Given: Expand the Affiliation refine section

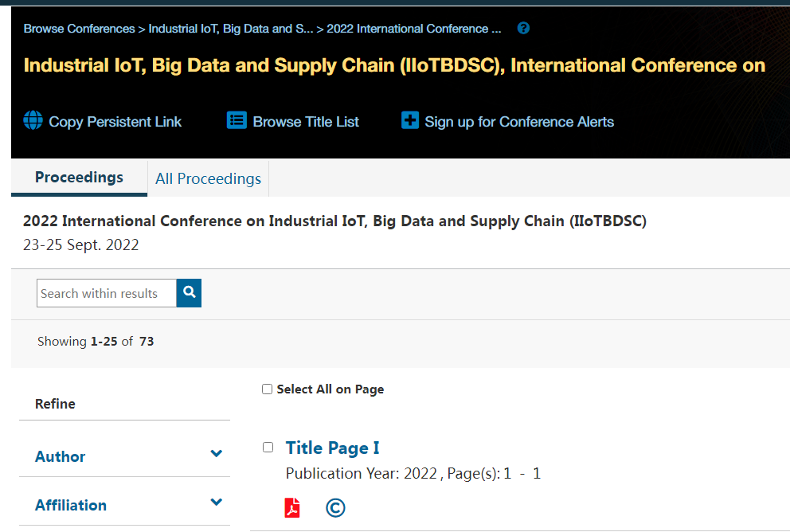Looking at the screenshot, I should (216, 503).
